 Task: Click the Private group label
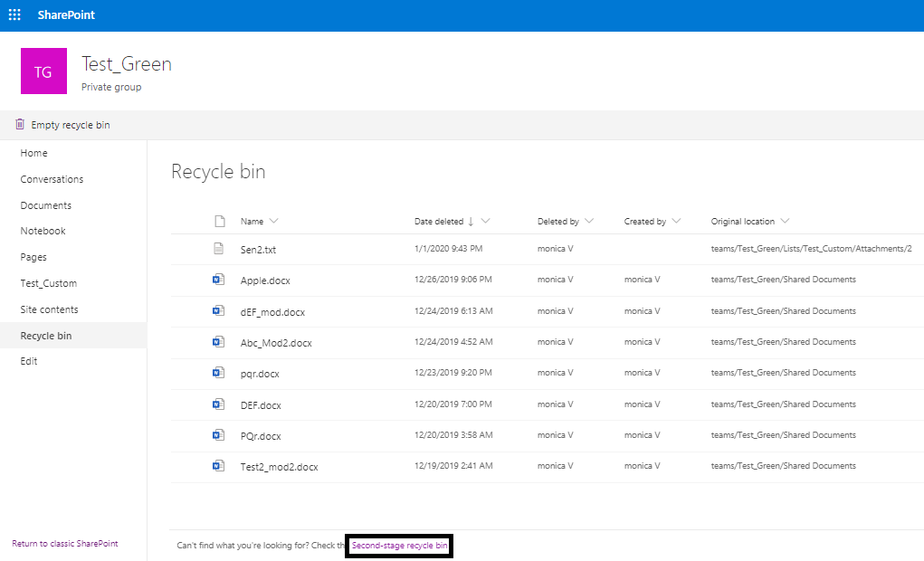111,87
